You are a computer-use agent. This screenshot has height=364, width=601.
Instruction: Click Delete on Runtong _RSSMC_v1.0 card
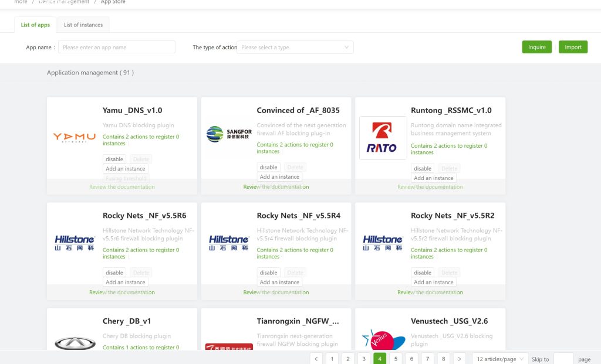click(449, 168)
